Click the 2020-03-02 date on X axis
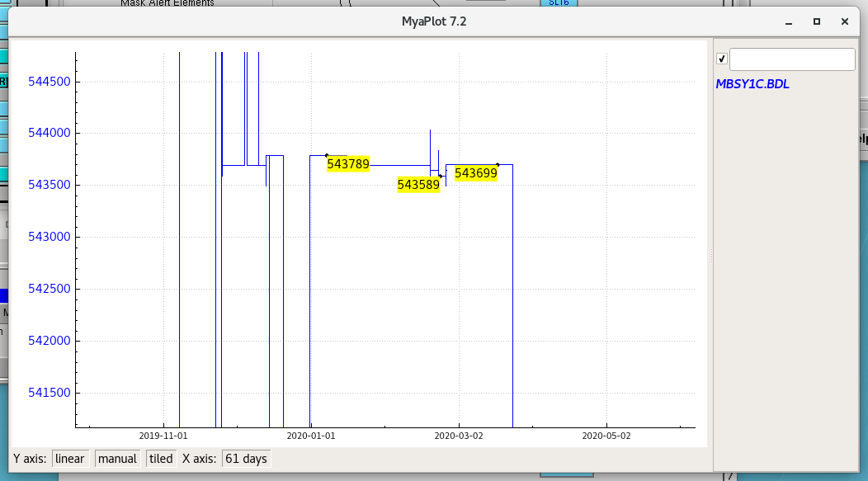Viewport: 868px width, 481px height. tap(458, 435)
